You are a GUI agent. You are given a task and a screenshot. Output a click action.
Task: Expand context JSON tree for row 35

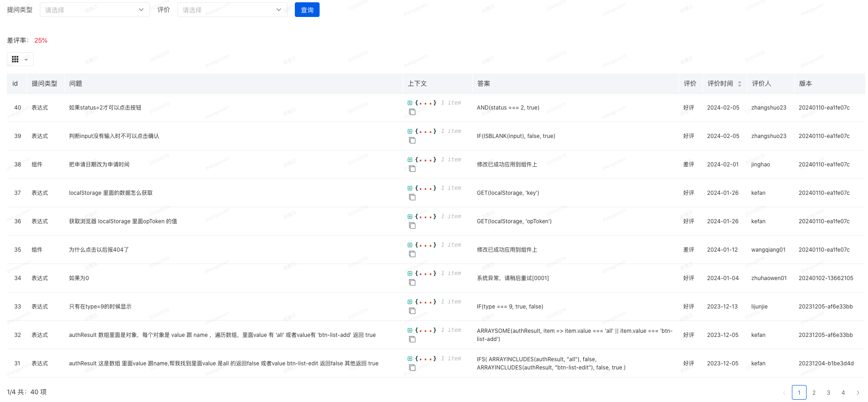click(x=410, y=245)
